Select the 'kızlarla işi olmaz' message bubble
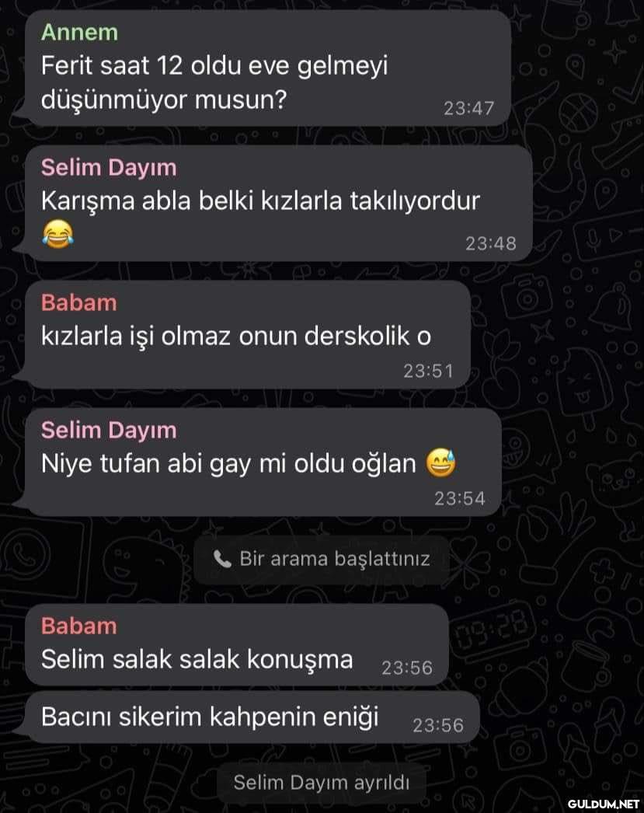This screenshot has width=644, height=813. point(248,335)
